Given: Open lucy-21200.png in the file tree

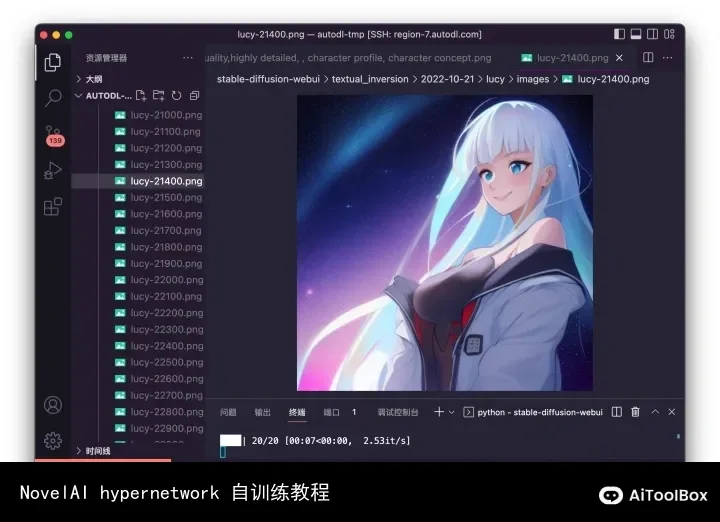Looking at the screenshot, I should click(138, 148).
